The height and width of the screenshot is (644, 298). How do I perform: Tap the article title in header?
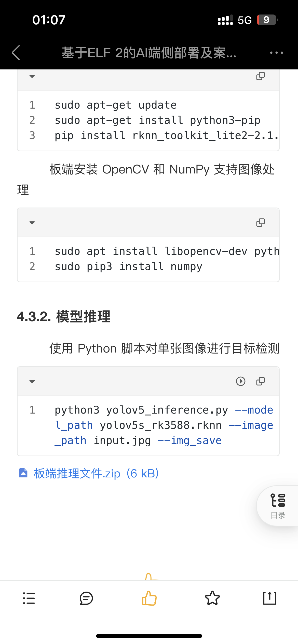click(x=149, y=53)
